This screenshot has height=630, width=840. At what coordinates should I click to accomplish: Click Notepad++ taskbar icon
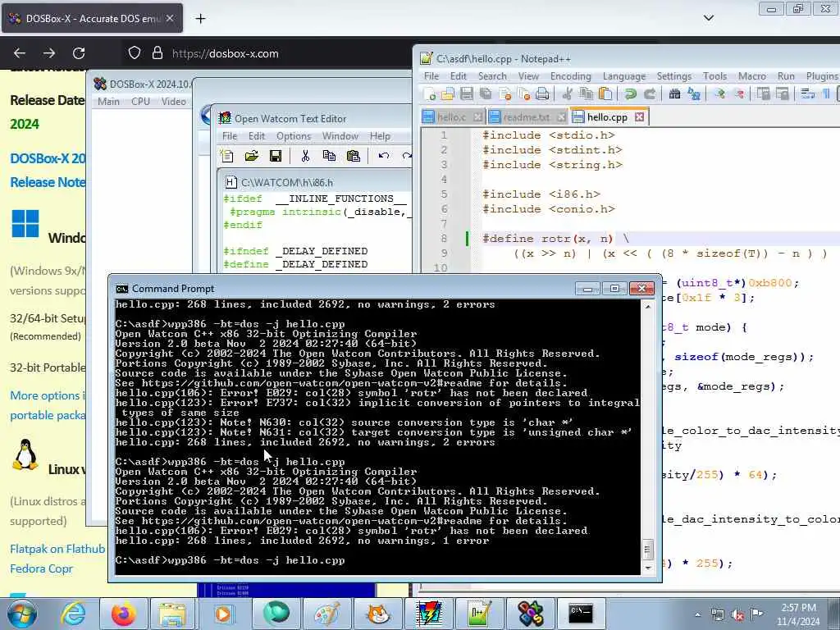[479, 614]
